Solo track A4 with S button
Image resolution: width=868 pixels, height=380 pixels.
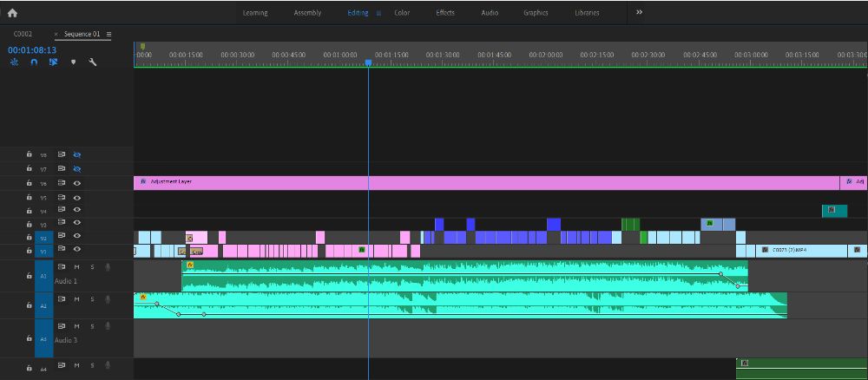93,365
